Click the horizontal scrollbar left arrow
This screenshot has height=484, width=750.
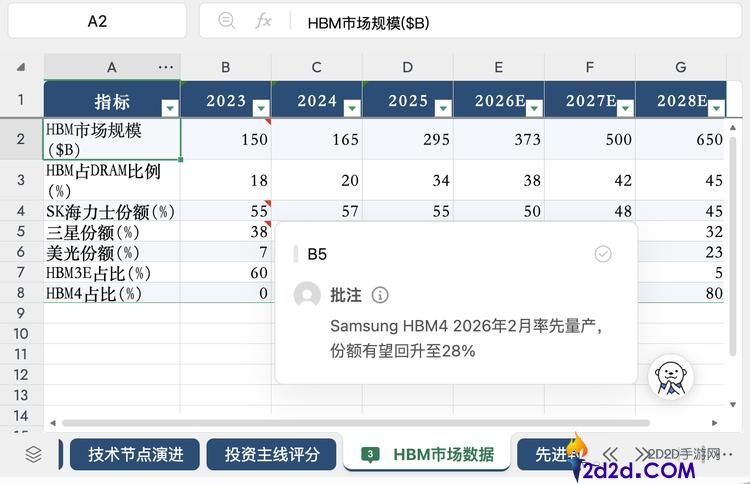(53, 423)
